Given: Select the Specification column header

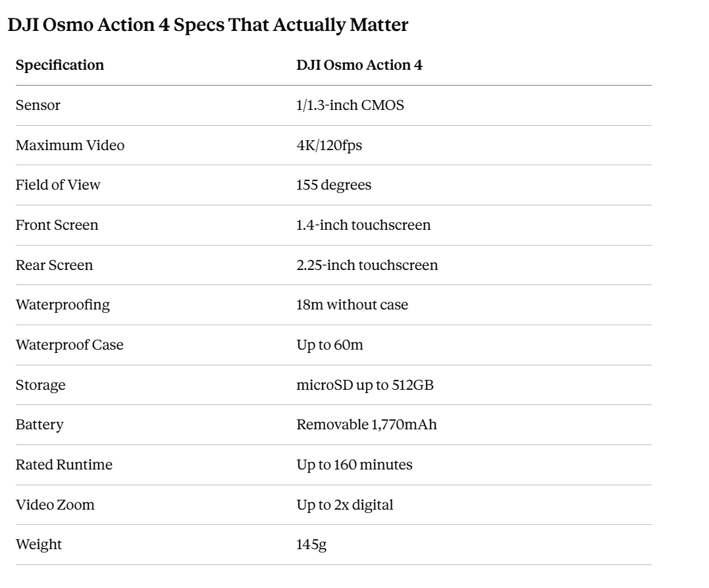Looking at the screenshot, I should (x=60, y=65).
